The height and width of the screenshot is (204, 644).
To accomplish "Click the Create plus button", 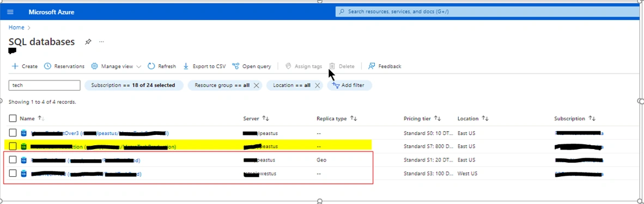I will (x=24, y=66).
